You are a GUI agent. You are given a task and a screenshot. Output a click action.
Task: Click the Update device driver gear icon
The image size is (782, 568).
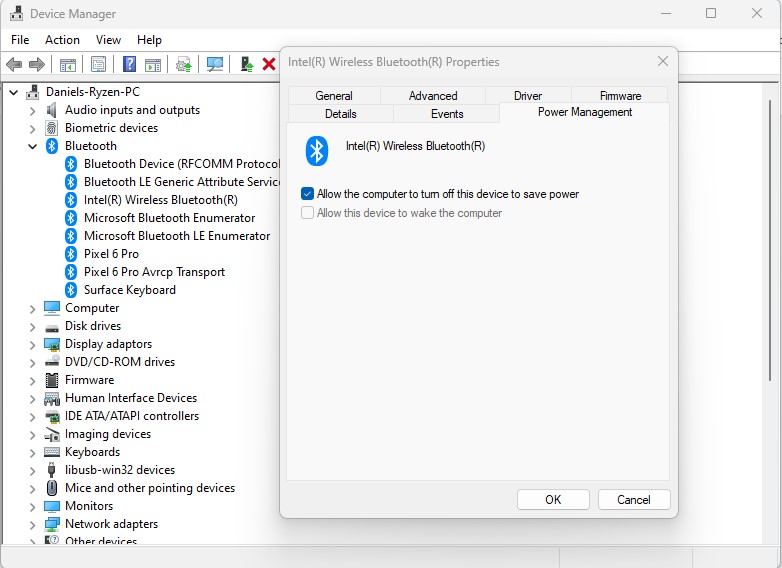coord(184,64)
